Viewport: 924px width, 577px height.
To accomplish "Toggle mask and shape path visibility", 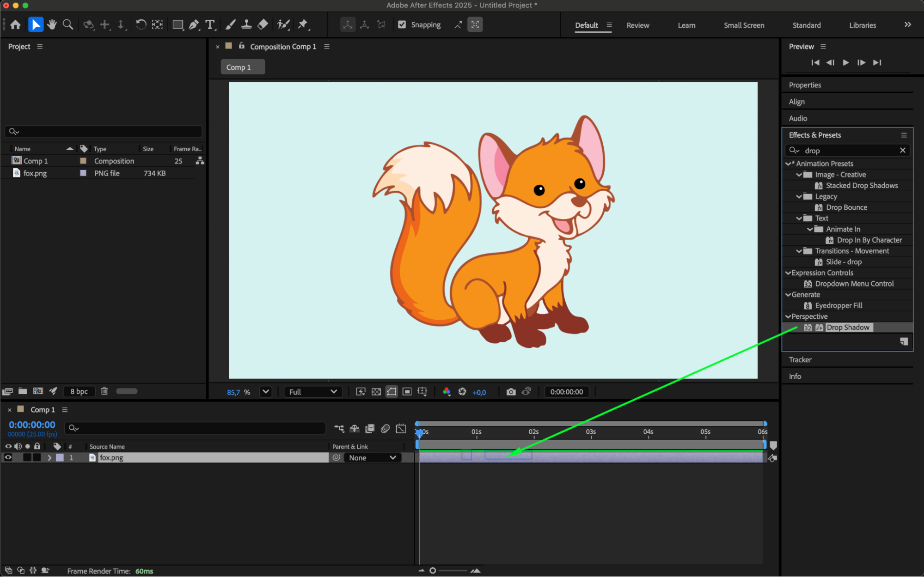I will (392, 392).
